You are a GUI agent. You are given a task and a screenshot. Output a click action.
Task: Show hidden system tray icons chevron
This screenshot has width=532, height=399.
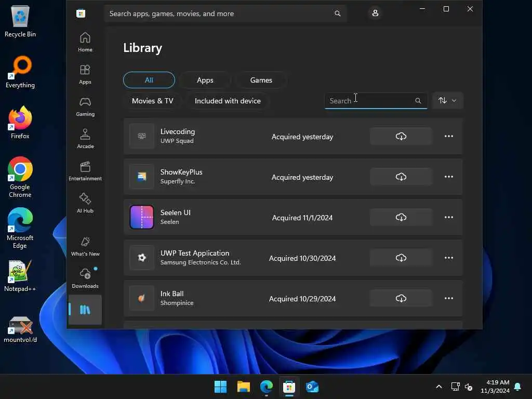438,387
